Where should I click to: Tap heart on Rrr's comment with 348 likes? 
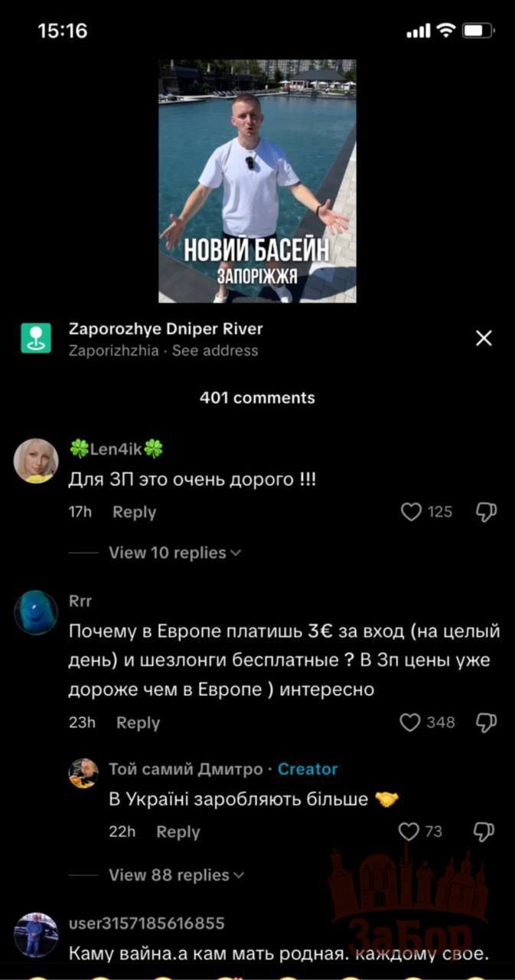click(411, 722)
